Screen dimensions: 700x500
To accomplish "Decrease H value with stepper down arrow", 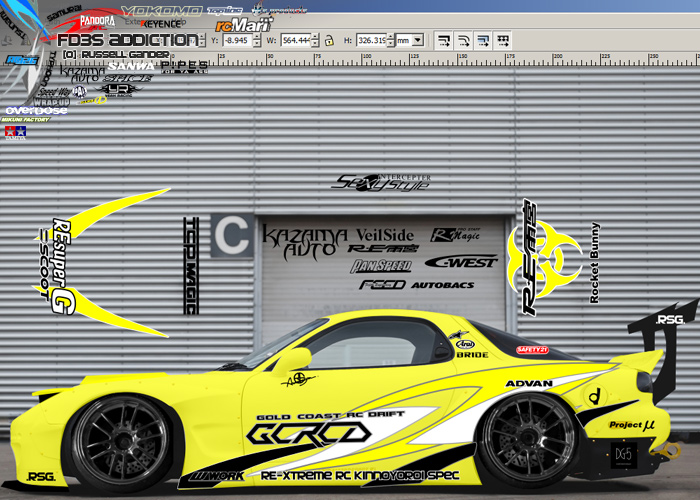I will [x=391, y=44].
